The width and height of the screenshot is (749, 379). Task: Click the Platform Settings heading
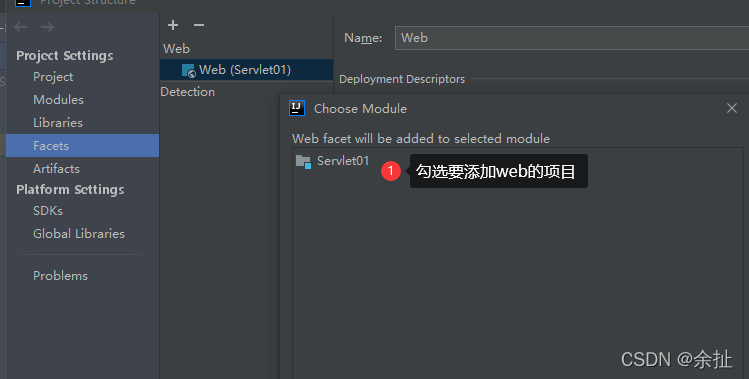tap(70, 190)
